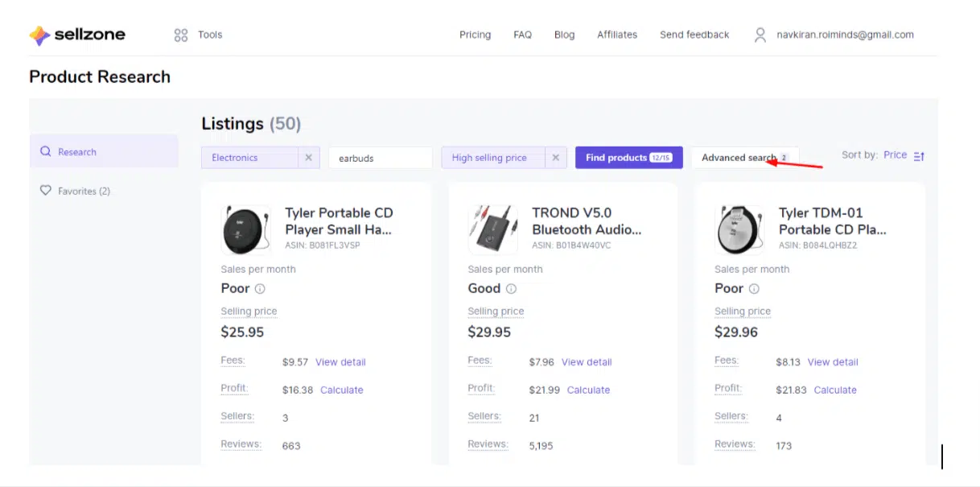Show info for Tyler TDM-01 Poor rating

(x=754, y=289)
